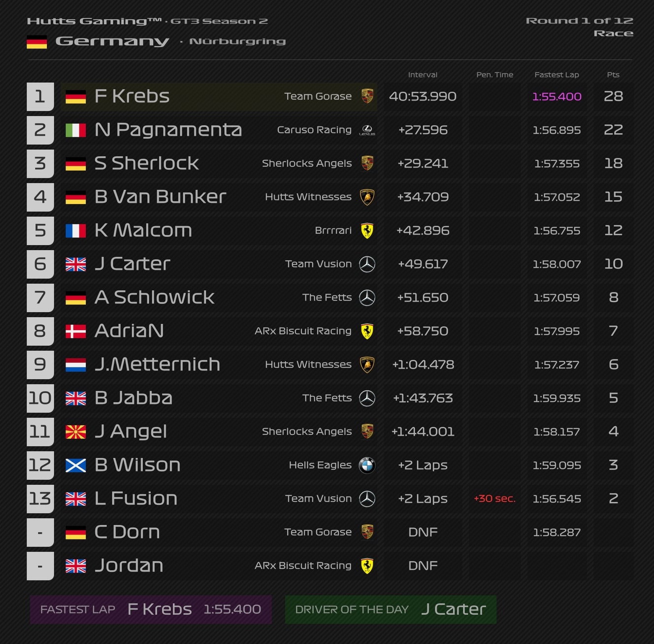Click the Danish flag beside AdriaN
This screenshot has height=644, width=654.
[76, 331]
